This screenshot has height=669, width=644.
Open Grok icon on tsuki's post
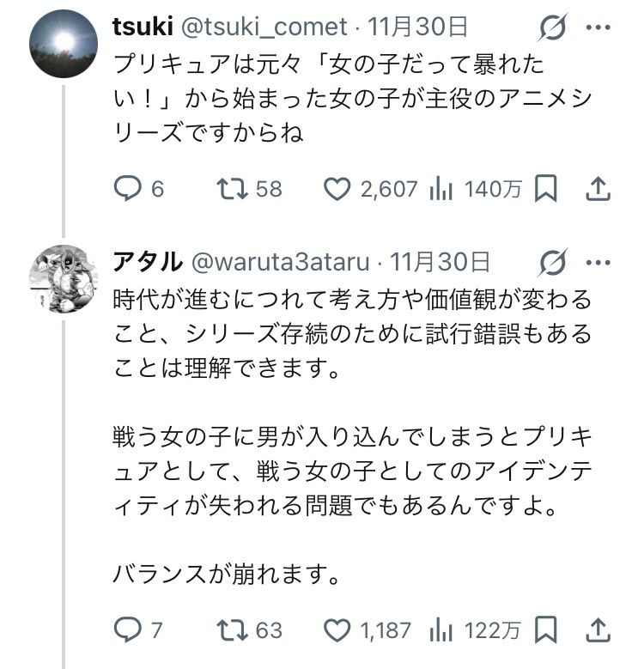553,28
